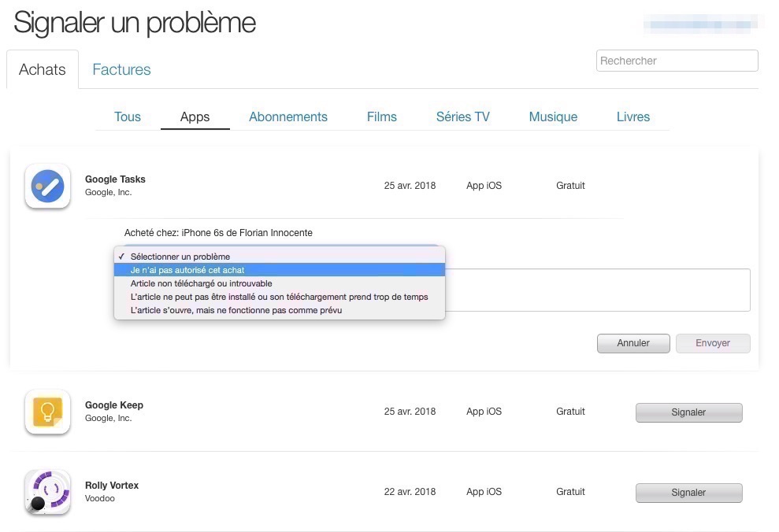
Task: Open the Séries TV category
Action: pos(463,116)
